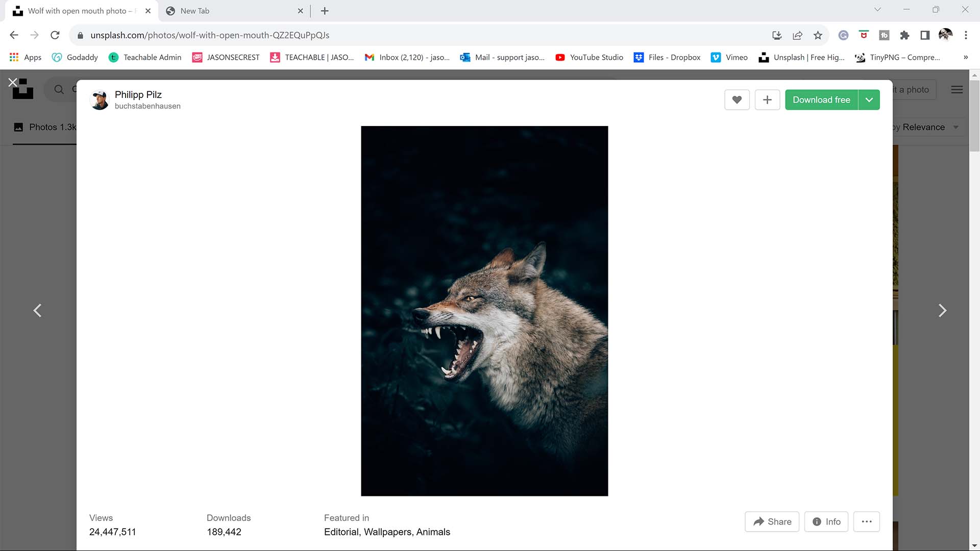Screen dimensions: 980x551
Task: Open the Share button menu
Action: (x=772, y=521)
